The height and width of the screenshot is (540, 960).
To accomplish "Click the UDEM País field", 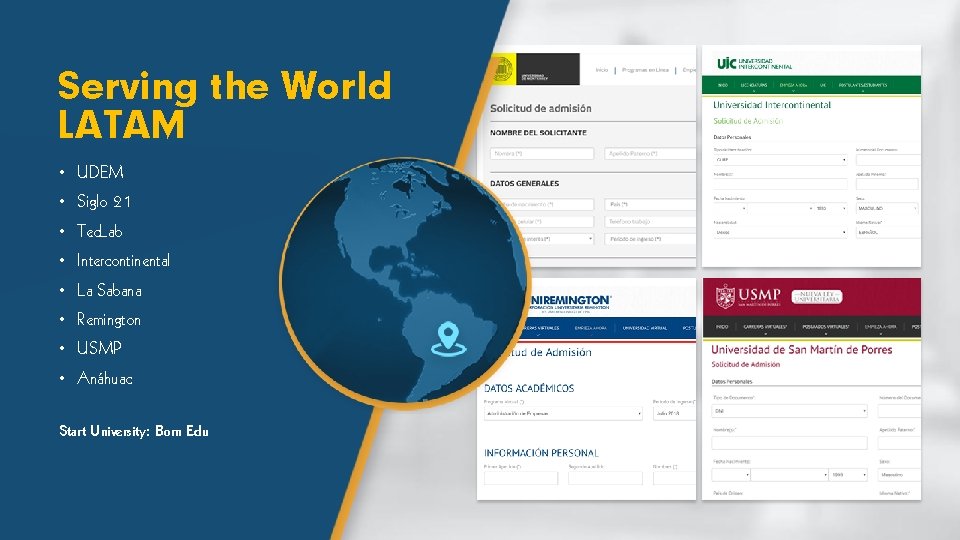I will click(650, 204).
